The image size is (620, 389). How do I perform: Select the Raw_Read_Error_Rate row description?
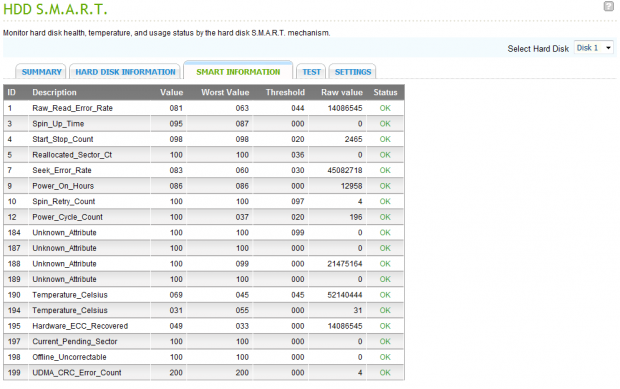pos(72,108)
